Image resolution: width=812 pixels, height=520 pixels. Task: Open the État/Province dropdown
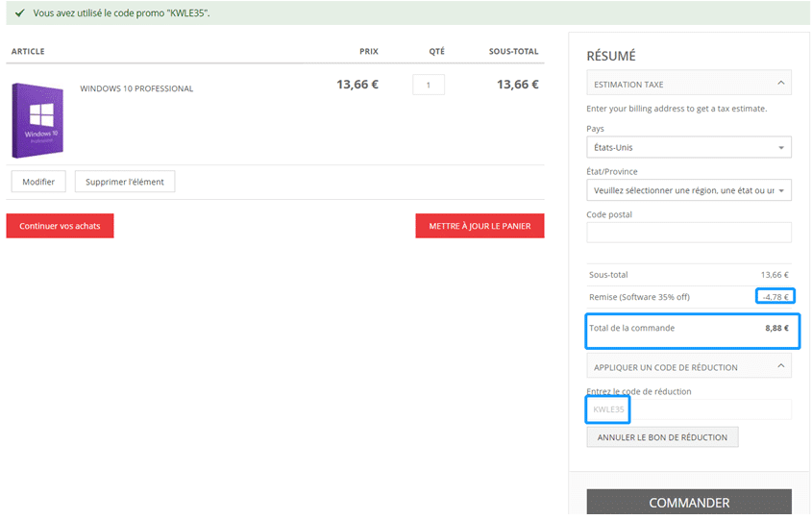[x=689, y=190]
